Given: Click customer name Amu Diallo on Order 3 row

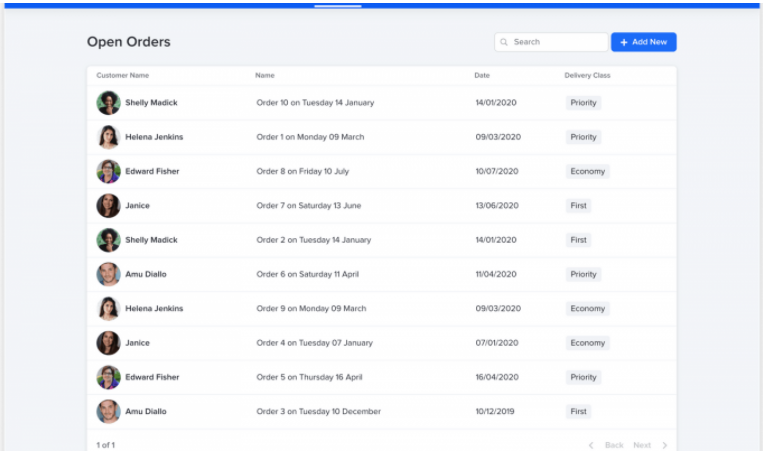Looking at the screenshot, I should pyautogui.click(x=146, y=411).
